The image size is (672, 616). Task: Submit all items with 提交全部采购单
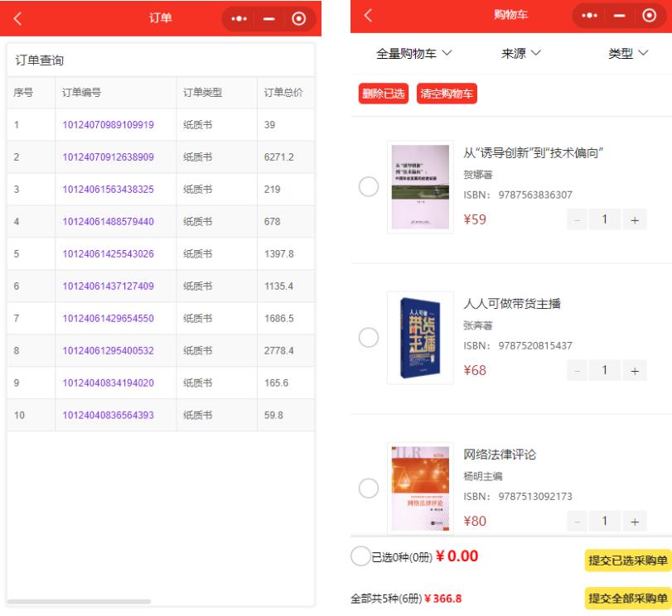pos(627,598)
